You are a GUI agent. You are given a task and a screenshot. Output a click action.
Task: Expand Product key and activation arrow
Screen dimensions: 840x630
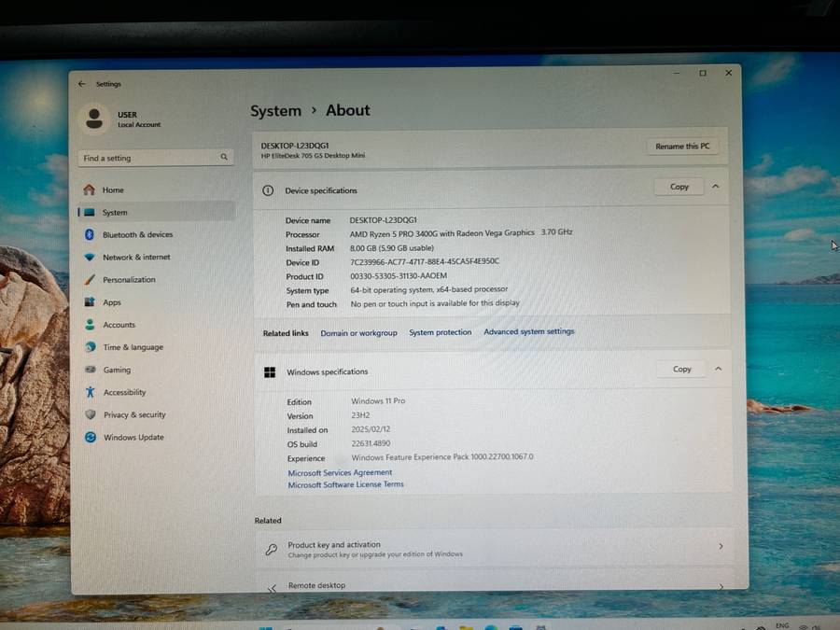pyautogui.click(x=721, y=547)
